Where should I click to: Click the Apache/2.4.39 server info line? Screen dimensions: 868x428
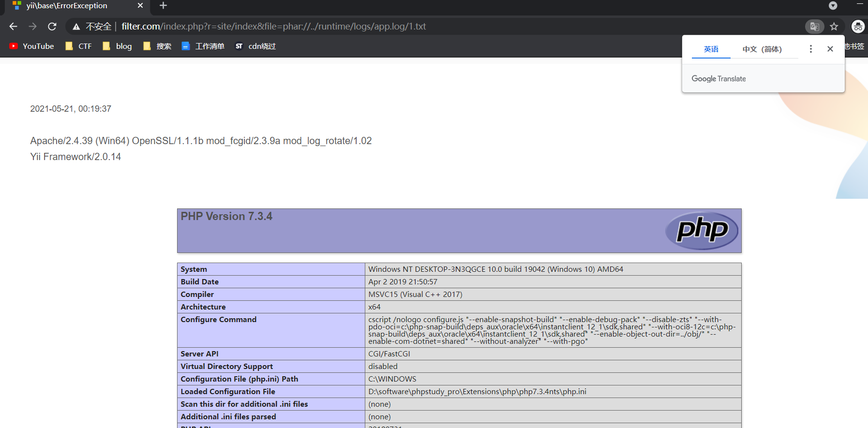[x=201, y=141]
